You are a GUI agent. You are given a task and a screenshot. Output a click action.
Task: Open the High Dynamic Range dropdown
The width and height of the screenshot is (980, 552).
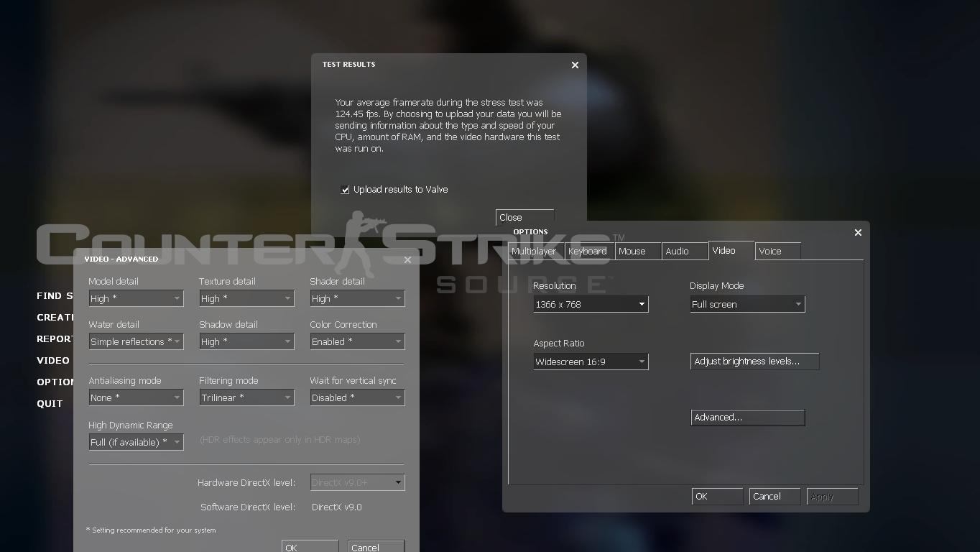[x=136, y=442]
